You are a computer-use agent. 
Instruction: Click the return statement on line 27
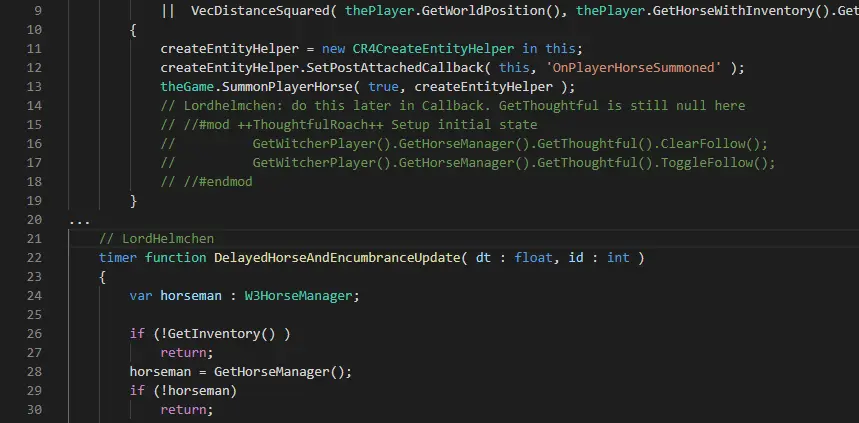[x=187, y=353]
